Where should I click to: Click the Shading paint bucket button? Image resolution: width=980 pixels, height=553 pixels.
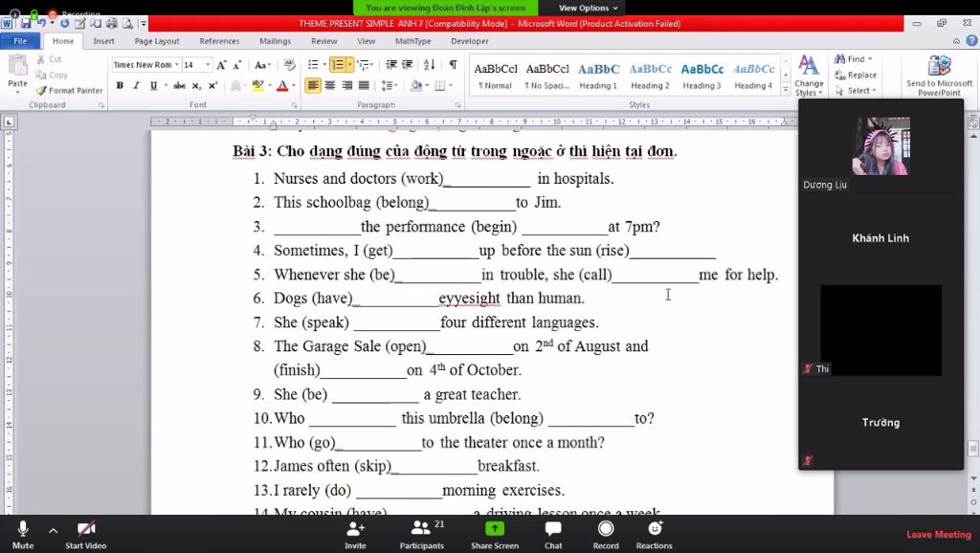coord(416,85)
